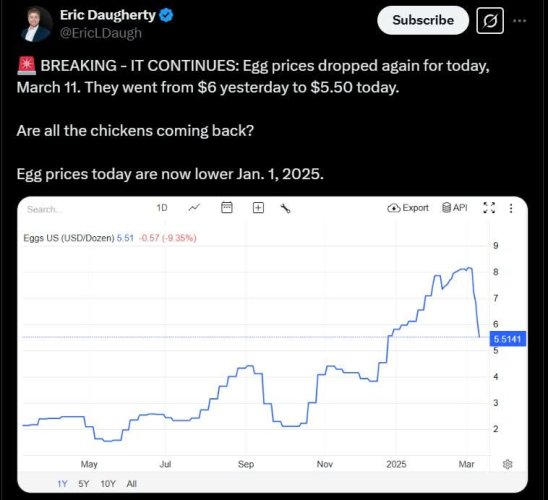This screenshot has width=548, height=500.
Task: Switch to the 5Y time range
Action: point(84,484)
